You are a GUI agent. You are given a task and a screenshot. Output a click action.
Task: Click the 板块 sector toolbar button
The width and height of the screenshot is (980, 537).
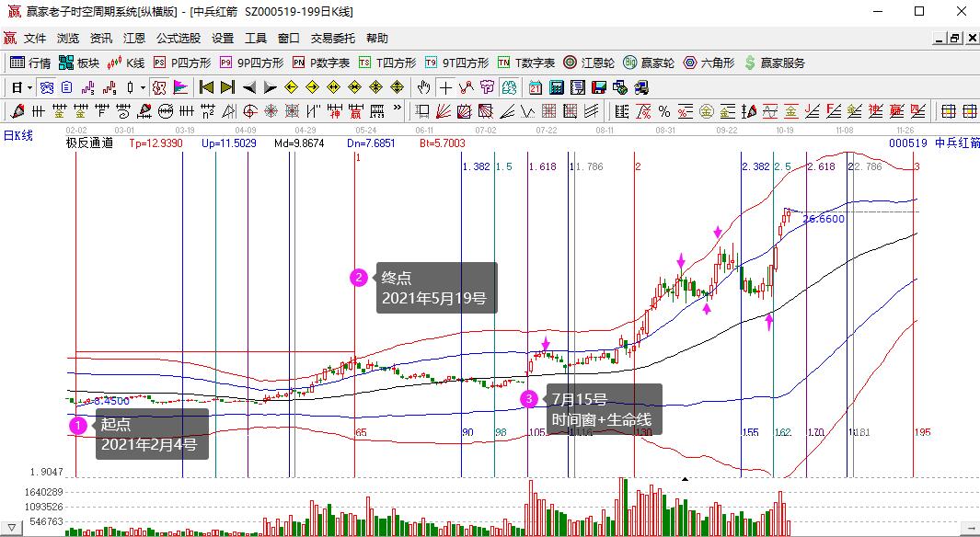(79, 63)
